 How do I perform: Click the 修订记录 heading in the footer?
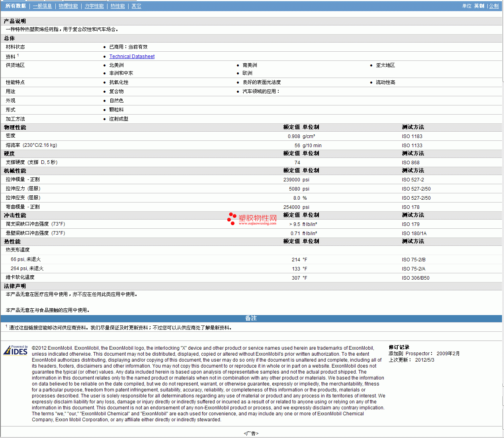pyautogui.click(x=399, y=347)
